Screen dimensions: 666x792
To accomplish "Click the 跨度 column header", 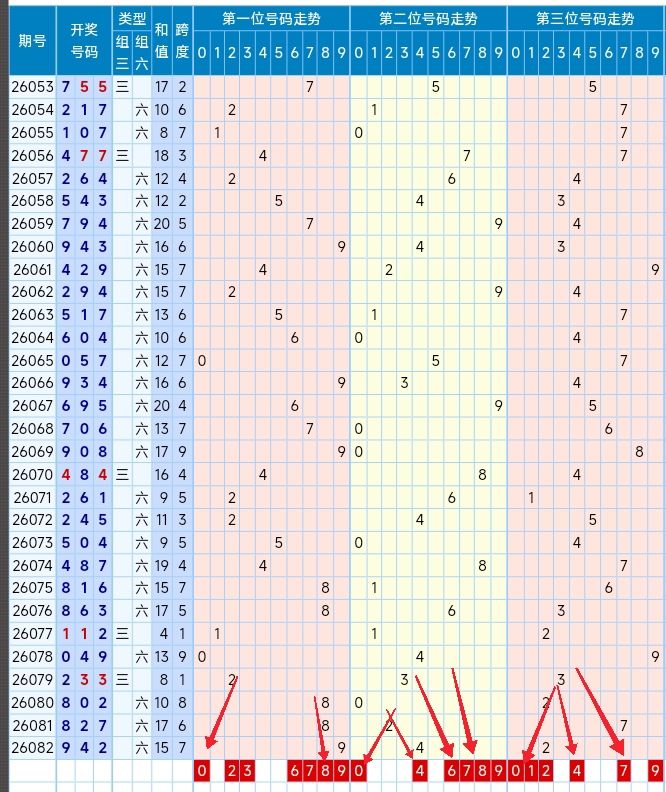I will coord(182,41).
